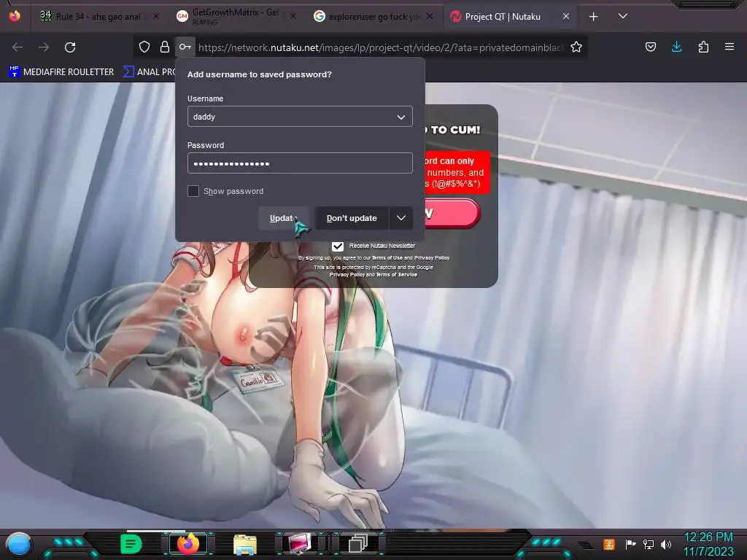List all tabs with the chevron
Viewport: 747px width, 560px height.
(622, 16)
